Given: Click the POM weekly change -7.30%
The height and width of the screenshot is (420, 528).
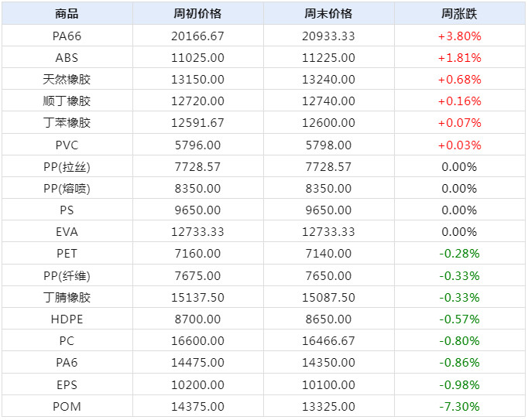Looking at the screenshot, I should (459, 407).
